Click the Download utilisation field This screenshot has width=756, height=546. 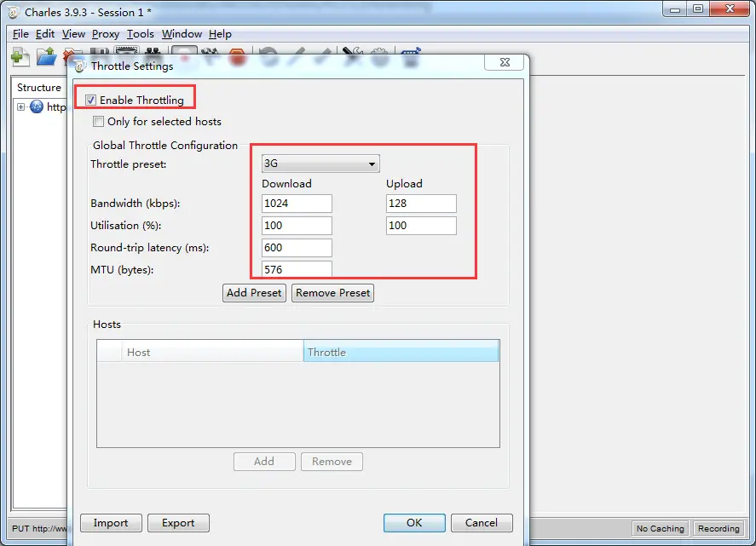(x=297, y=226)
